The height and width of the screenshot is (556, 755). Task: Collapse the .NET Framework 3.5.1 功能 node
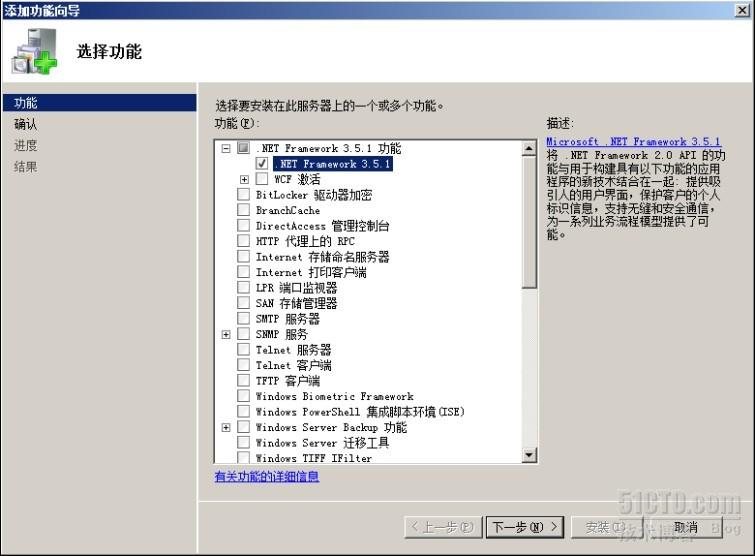click(226, 148)
